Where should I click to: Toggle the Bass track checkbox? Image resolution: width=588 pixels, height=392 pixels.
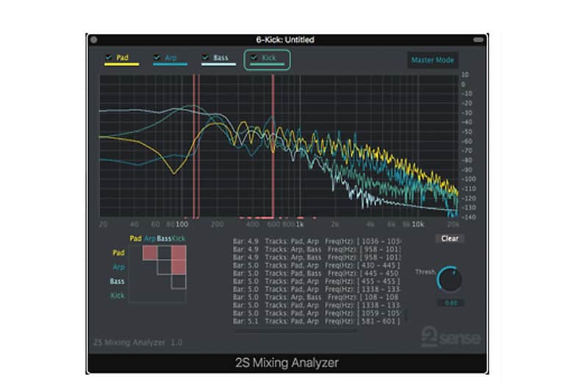[x=206, y=57]
